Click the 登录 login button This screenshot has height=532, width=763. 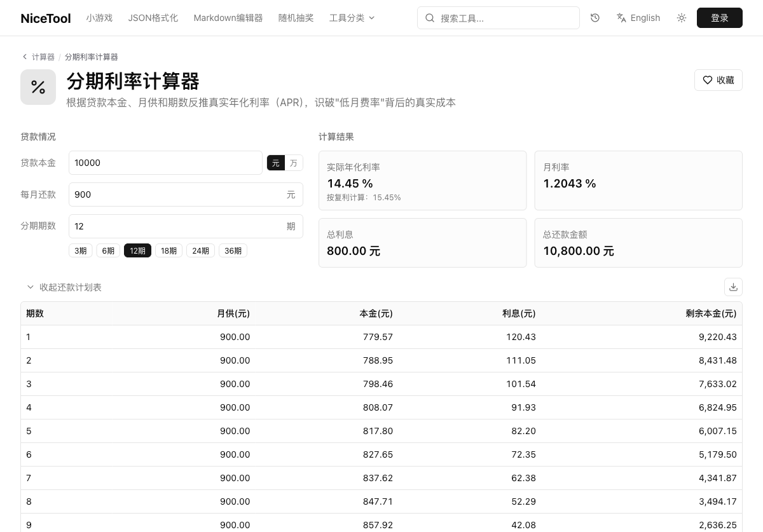coord(720,18)
